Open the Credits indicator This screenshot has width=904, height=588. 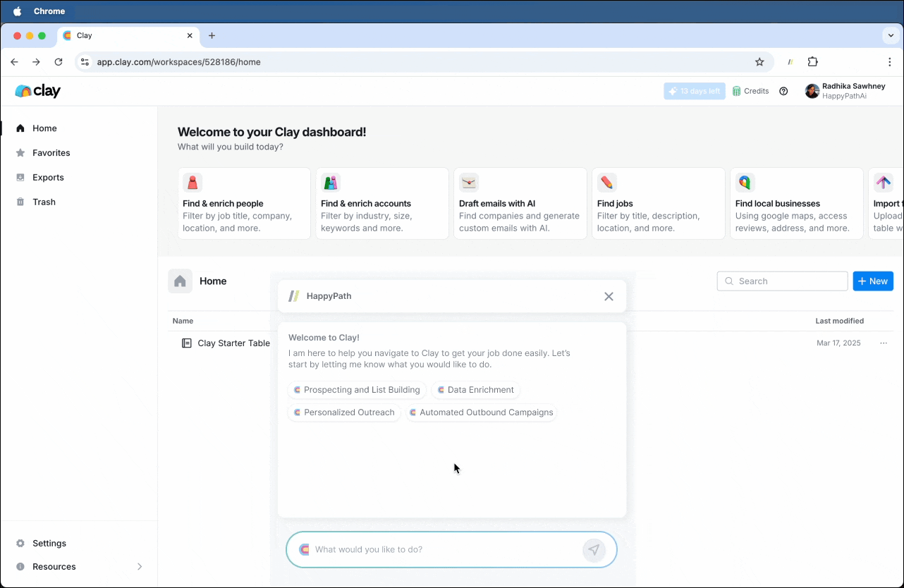pyautogui.click(x=751, y=91)
